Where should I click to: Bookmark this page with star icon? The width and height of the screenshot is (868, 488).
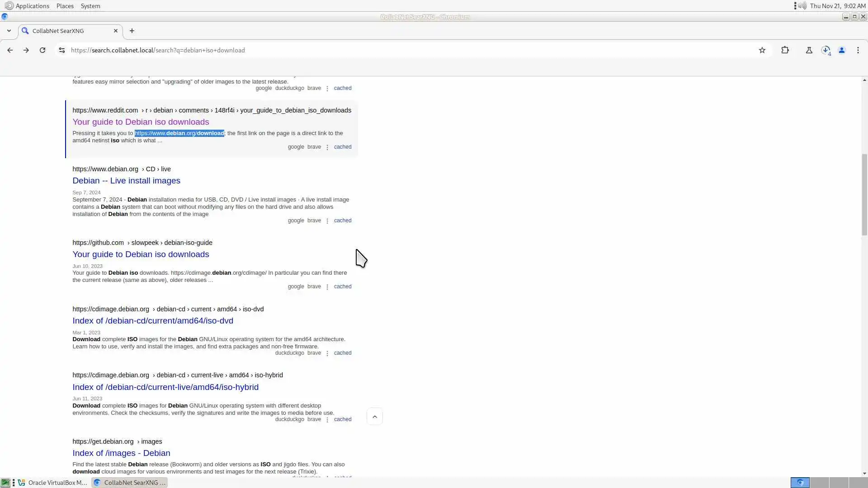tap(762, 50)
